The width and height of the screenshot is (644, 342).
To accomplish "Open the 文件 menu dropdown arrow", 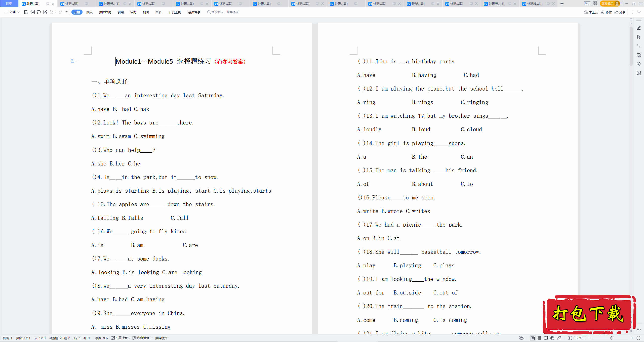I will [18, 12].
